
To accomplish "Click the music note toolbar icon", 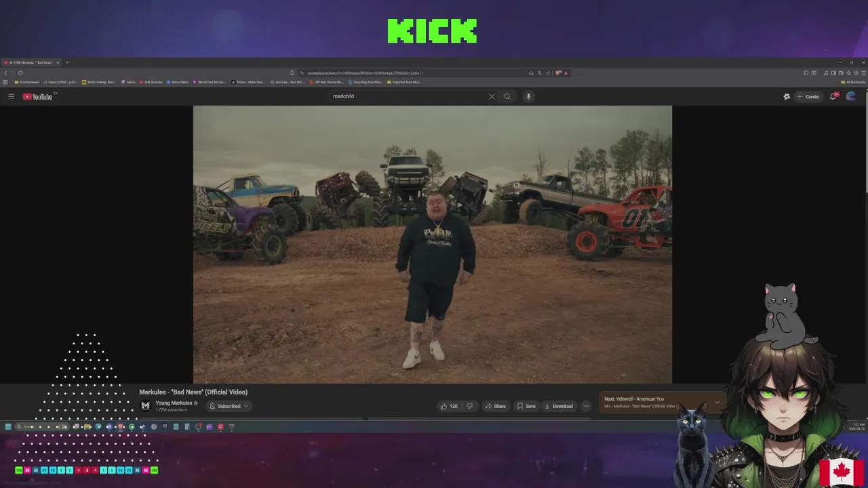I will click(x=825, y=73).
